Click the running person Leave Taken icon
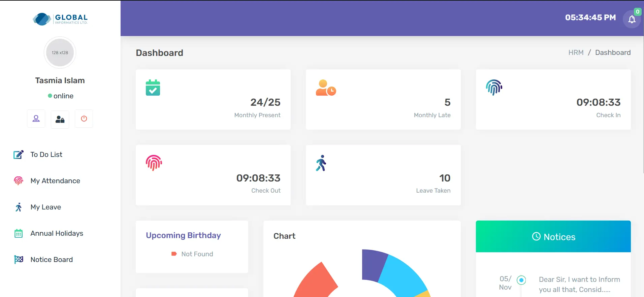The height and width of the screenshot is (297, 644). 321,163
